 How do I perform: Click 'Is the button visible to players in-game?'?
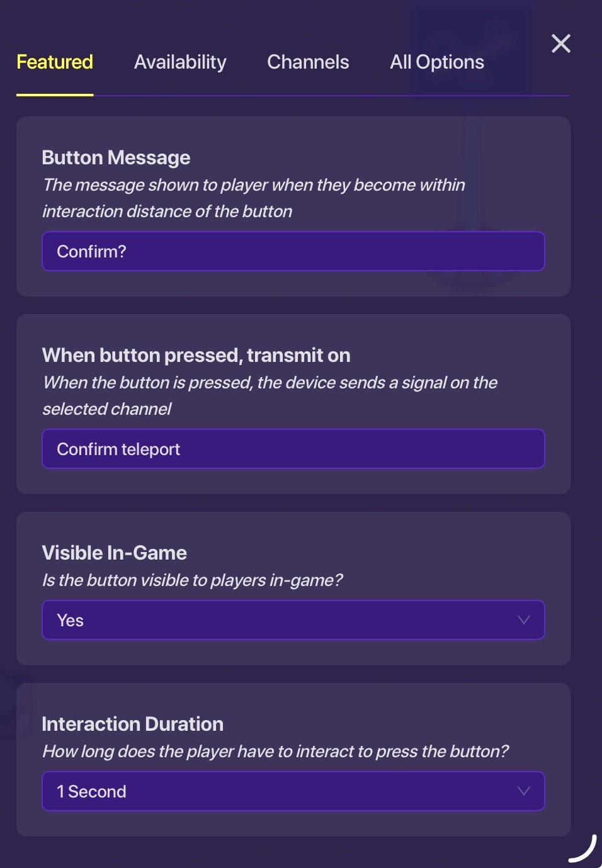(x=192, y=580)
